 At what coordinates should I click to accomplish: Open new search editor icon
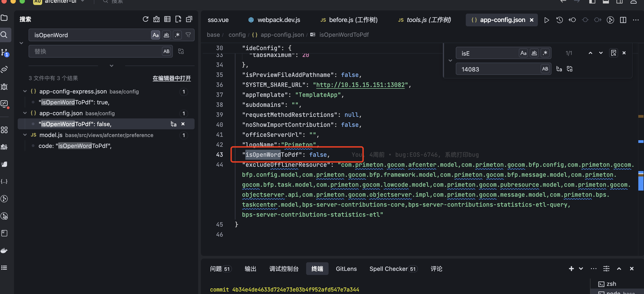[178, 19]
